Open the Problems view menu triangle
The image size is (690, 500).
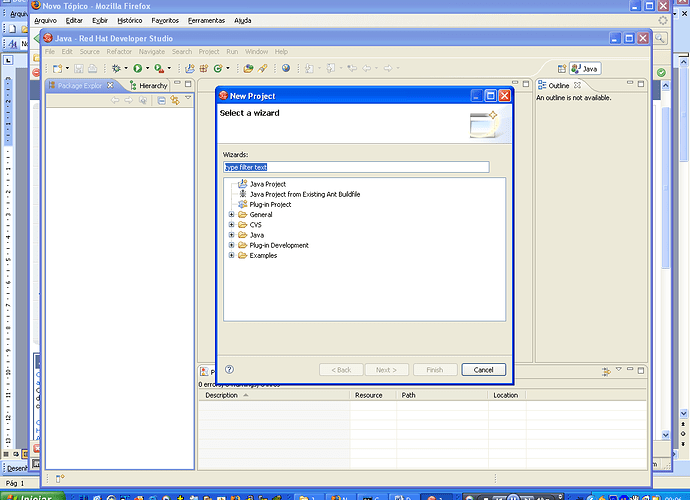(619, 369)
